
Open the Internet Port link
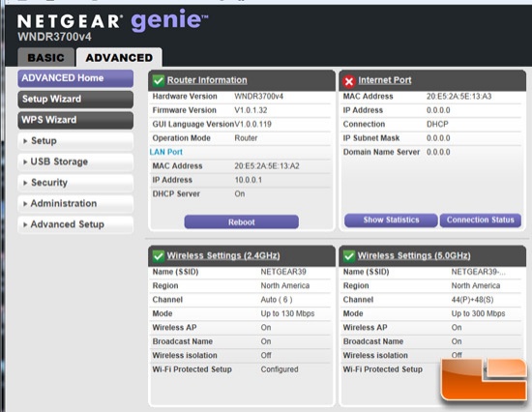[385, 80]
